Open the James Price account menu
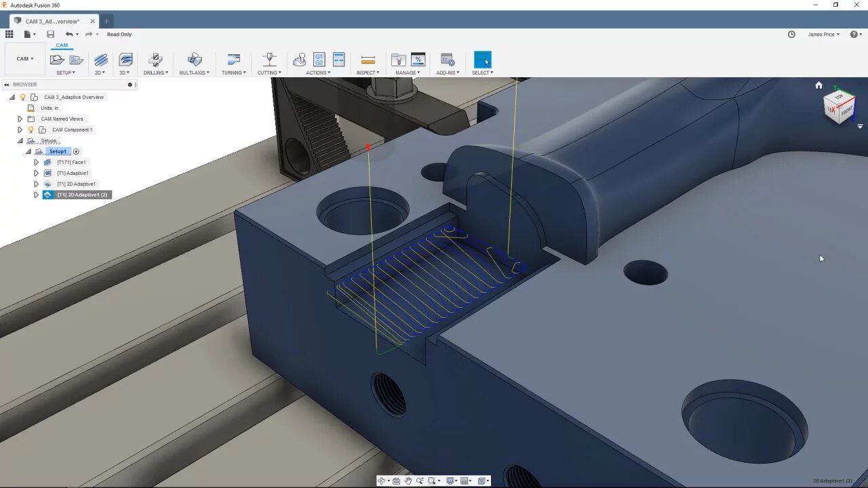868x488 pixels. tap(823, 34)
